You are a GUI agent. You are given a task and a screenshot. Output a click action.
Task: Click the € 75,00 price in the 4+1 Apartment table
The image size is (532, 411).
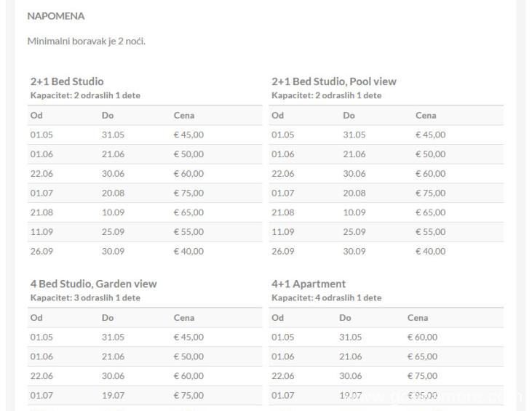click(x=422, y=376)
